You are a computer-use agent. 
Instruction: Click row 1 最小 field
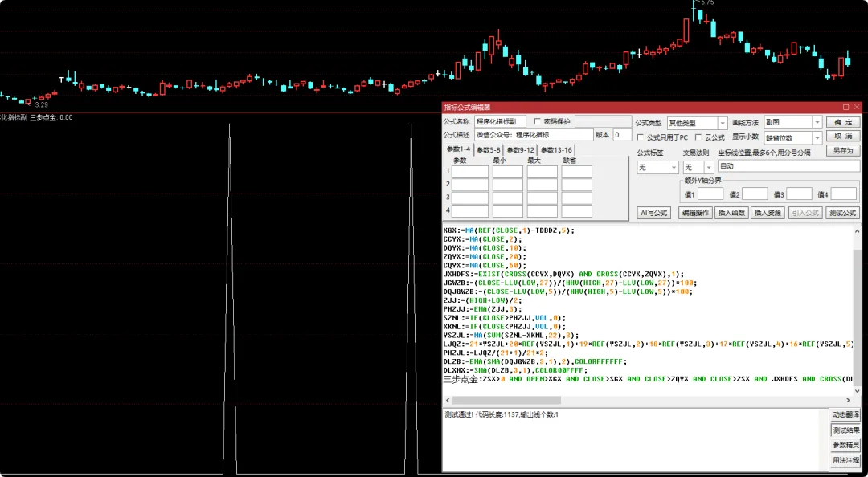pyautogui.click(x=508, y=172)
